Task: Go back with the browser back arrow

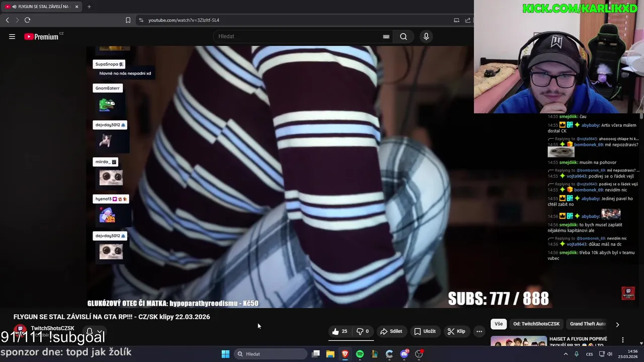Action: pyautogui.click(x=7, y=20)
